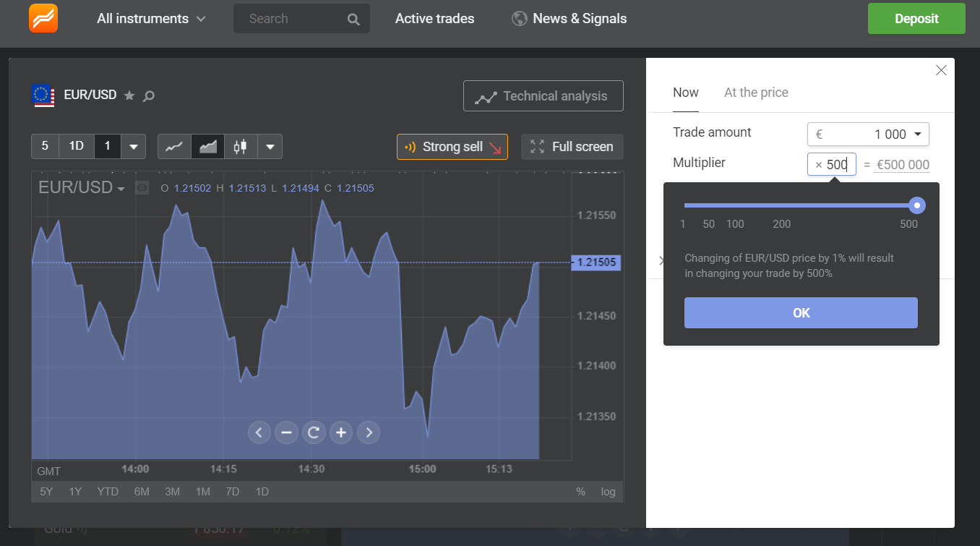Confirm multiplier with OK button

pyautogui.click(x=801, y=313)
